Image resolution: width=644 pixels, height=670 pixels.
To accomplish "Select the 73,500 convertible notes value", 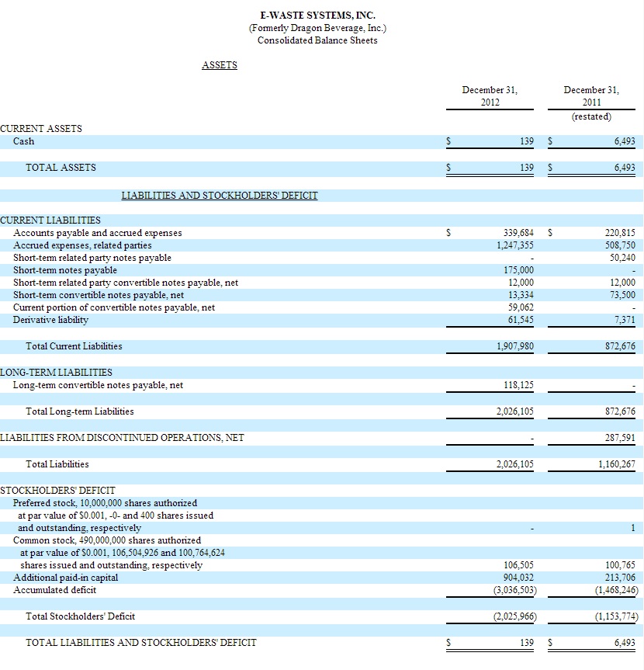I will 622,295.
